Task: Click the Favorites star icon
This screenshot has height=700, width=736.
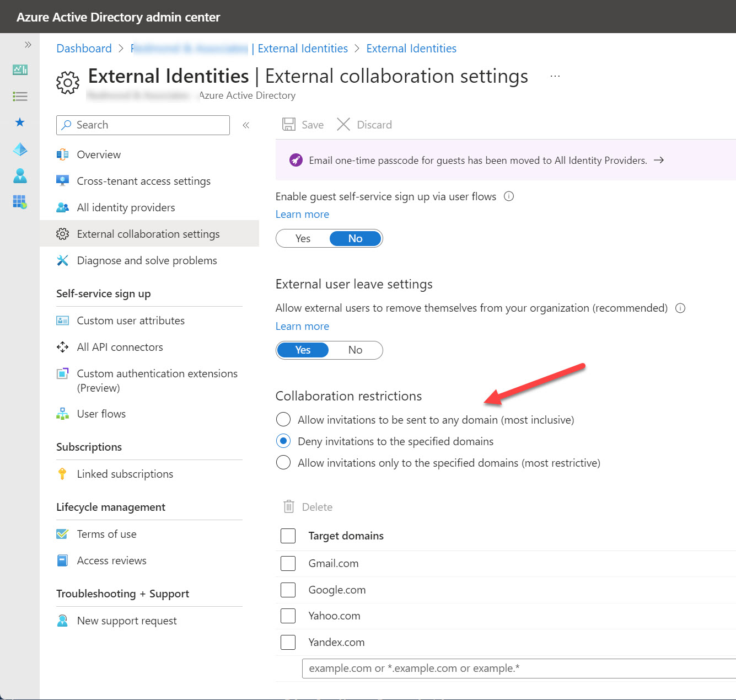Action: pyautogui.click(x=20, y=122)
